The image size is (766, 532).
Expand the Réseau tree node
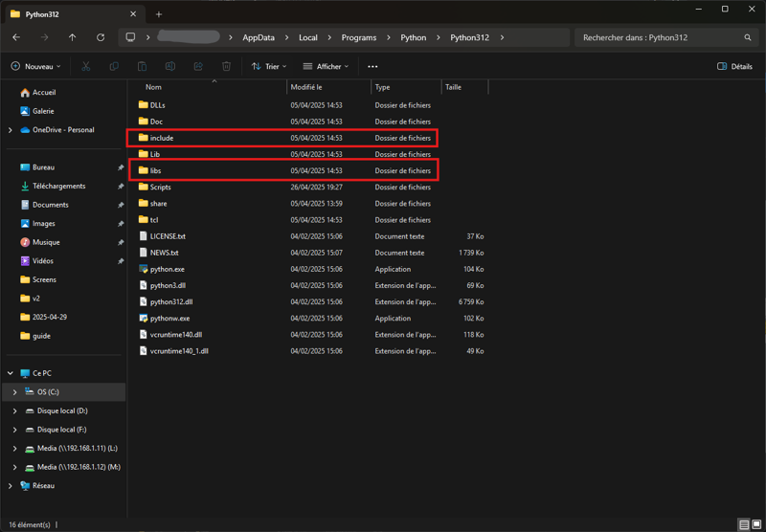[11, 486]
